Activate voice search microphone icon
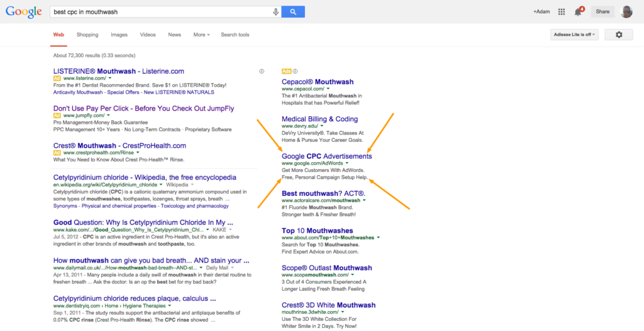Screen dimensions: 644x331 coord(275,12)
